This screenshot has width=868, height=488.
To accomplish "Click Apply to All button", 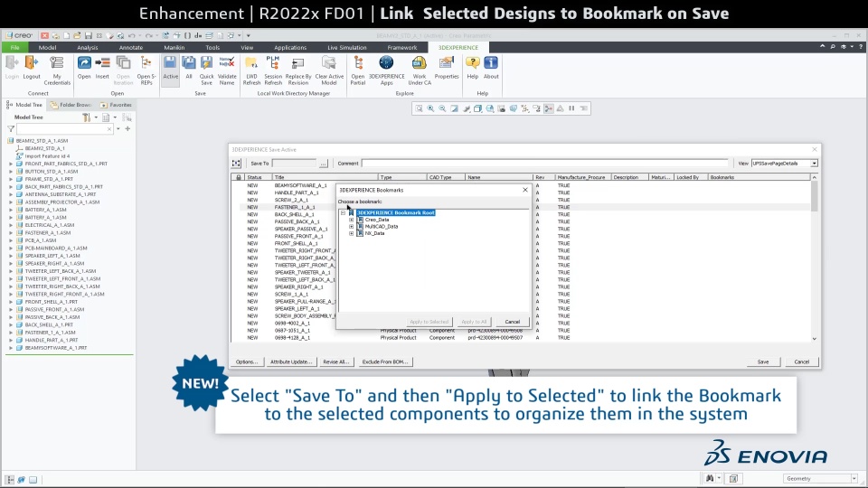I will click(474, 322).
